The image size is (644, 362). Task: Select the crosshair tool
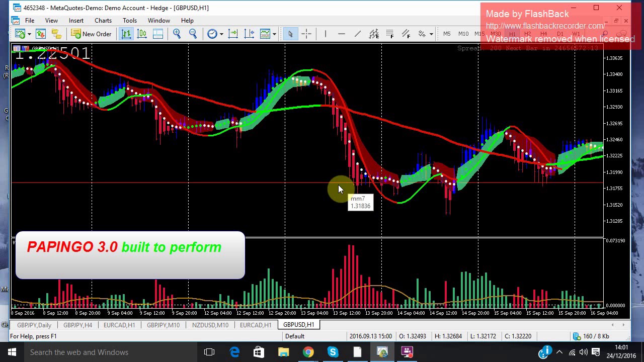pyautogui.click(x=306, y=34)
